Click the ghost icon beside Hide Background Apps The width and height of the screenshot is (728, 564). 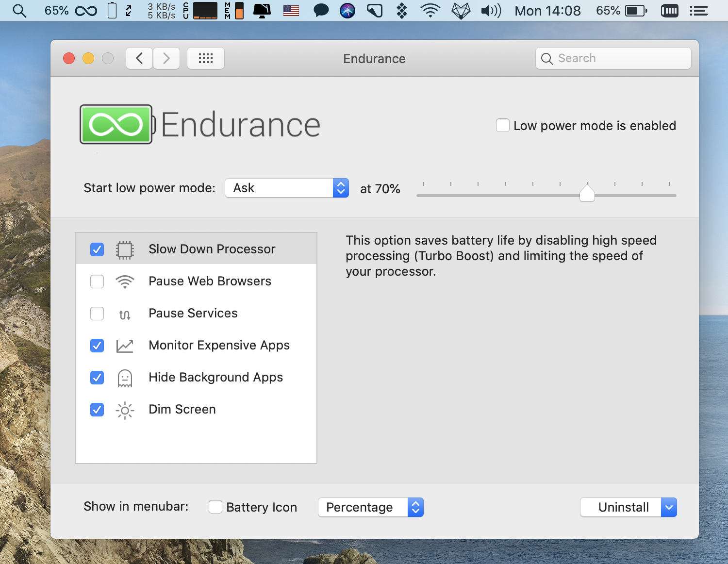(125, 378)
